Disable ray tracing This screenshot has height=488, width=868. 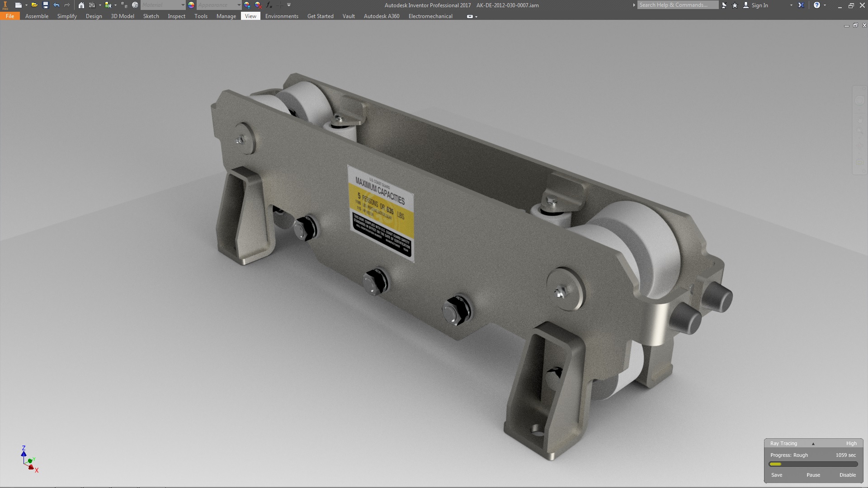tap(848, 475)
